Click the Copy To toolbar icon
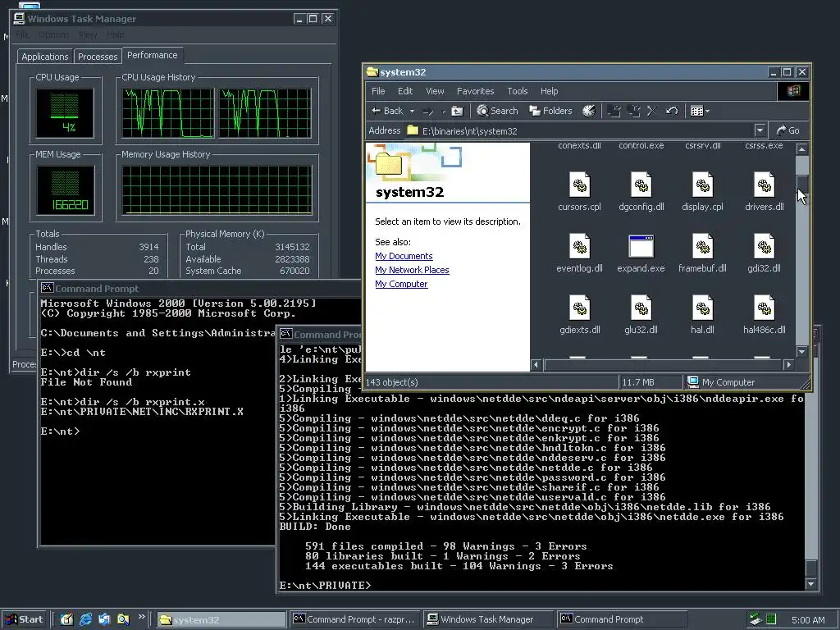 [634, 111]
